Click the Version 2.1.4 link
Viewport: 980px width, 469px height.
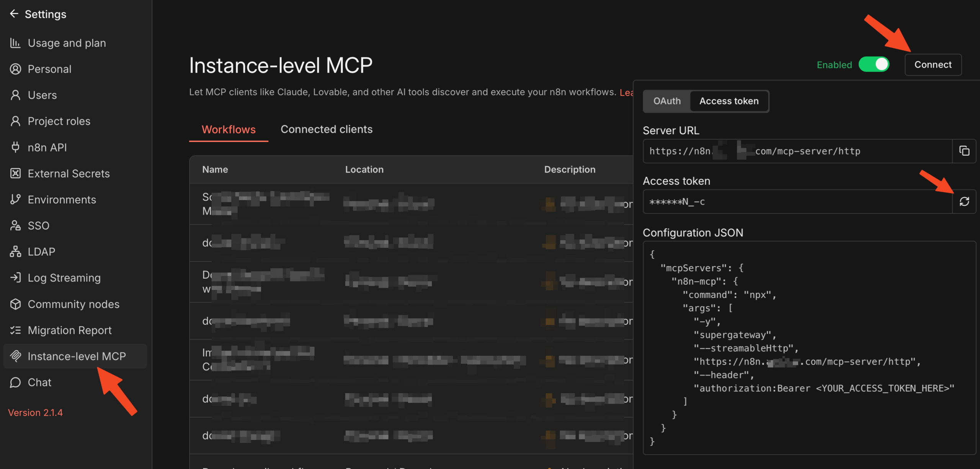(35, 412)
